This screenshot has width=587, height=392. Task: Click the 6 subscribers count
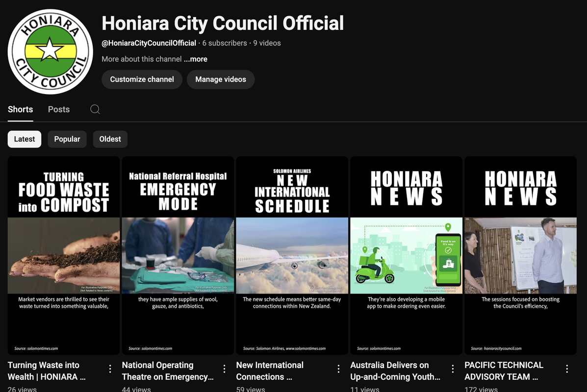click(x=225, y=43)
